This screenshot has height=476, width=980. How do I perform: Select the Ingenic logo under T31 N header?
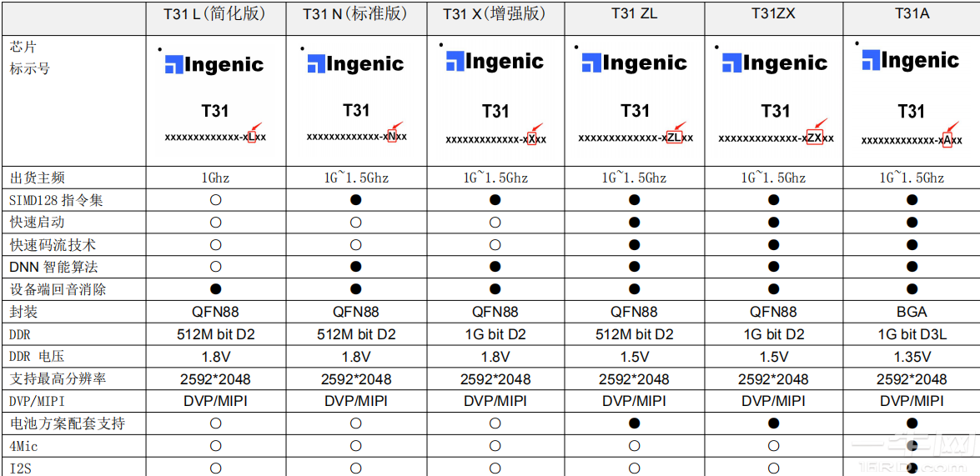pos(355,64)
